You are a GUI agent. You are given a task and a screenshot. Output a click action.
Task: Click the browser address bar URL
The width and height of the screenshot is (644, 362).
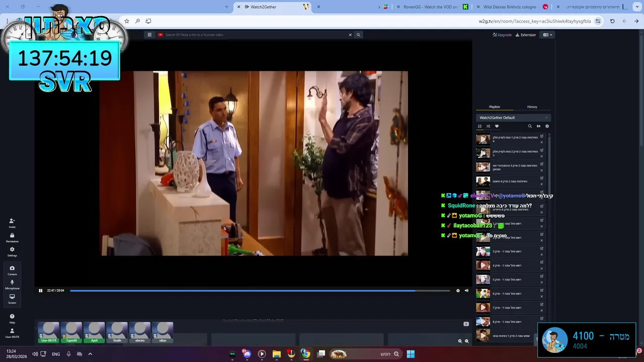pyautogui.click(x=535, y=21)
